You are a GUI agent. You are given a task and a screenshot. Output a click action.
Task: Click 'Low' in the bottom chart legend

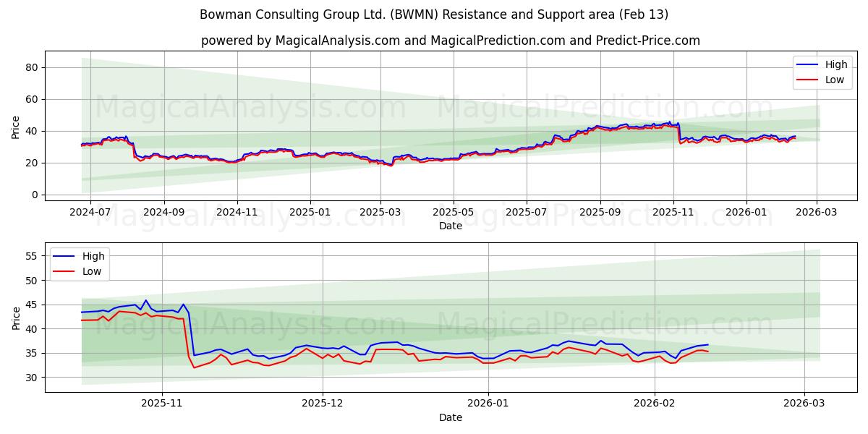[92, 271]
